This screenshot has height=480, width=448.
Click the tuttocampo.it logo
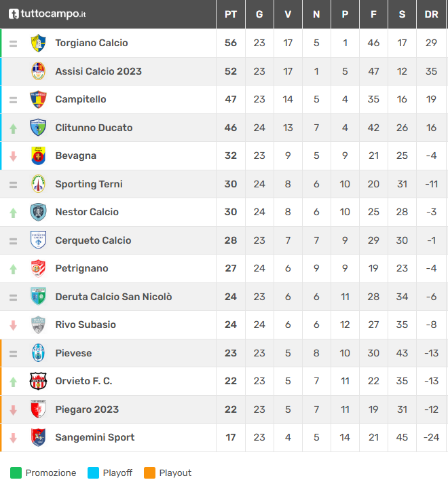[x=47, y=14]
